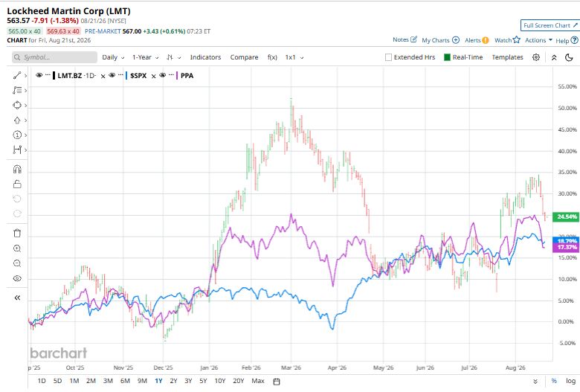Open the Actions dropdown
Viewport: 580px width, 392px height.
coord(538,40)
